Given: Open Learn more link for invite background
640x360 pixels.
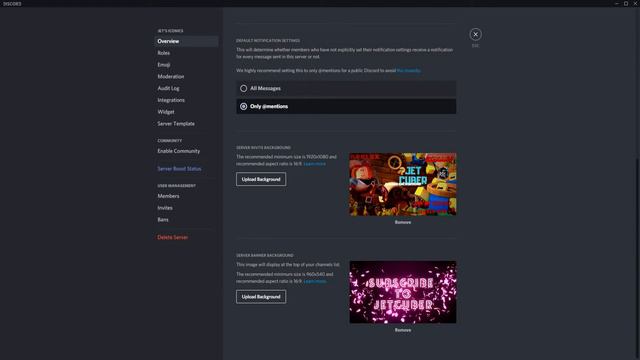Looking at the screenshot, I should coord(315,164).
